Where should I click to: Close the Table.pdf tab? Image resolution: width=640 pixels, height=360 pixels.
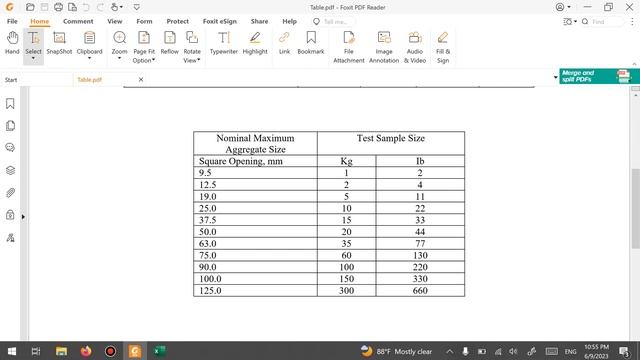(x=141, y=80)
